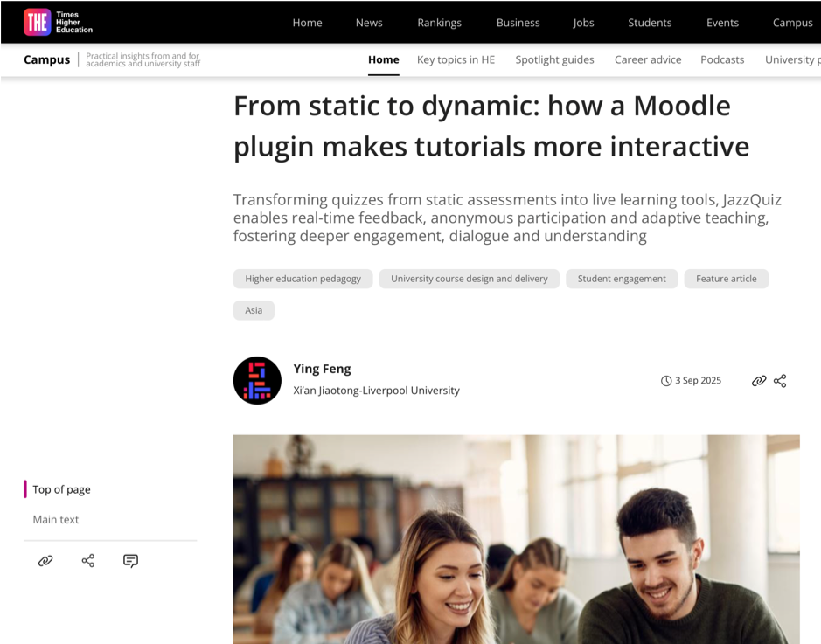Click the Times Higher Education logo
This screenshot has width=821, height=644.
pos(58,22)
